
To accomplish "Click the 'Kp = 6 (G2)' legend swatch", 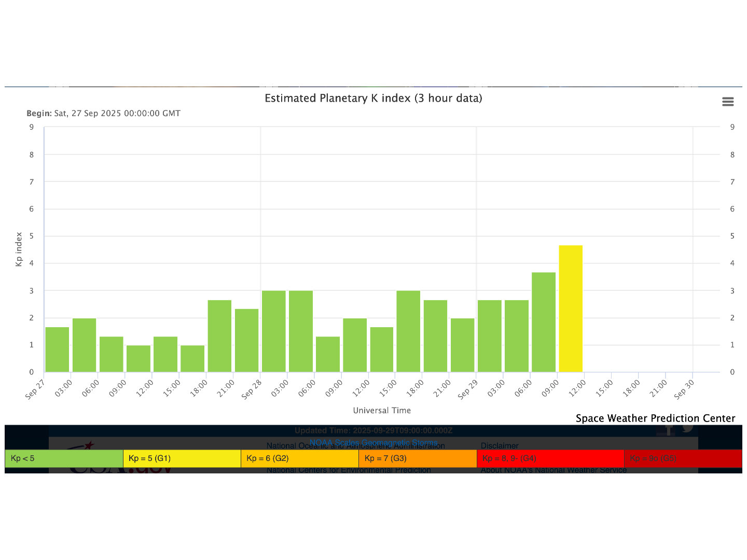I will [x=300, y=458].
